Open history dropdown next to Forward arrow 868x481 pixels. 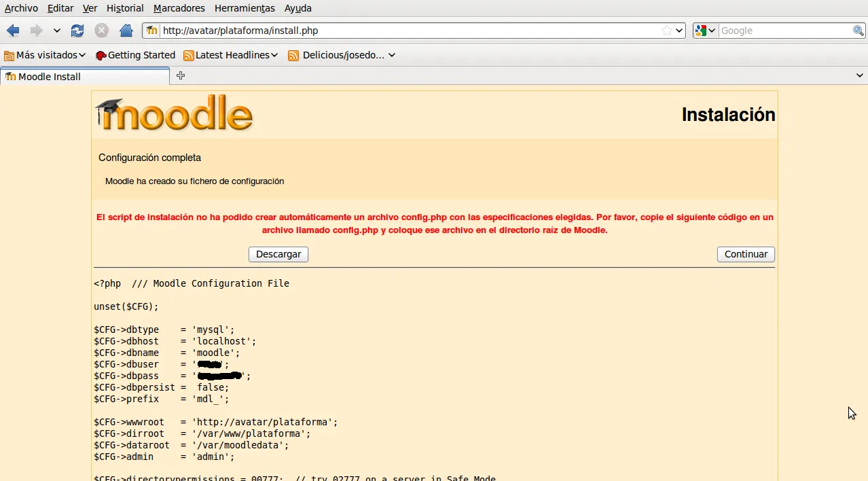[x=56, y=31]
